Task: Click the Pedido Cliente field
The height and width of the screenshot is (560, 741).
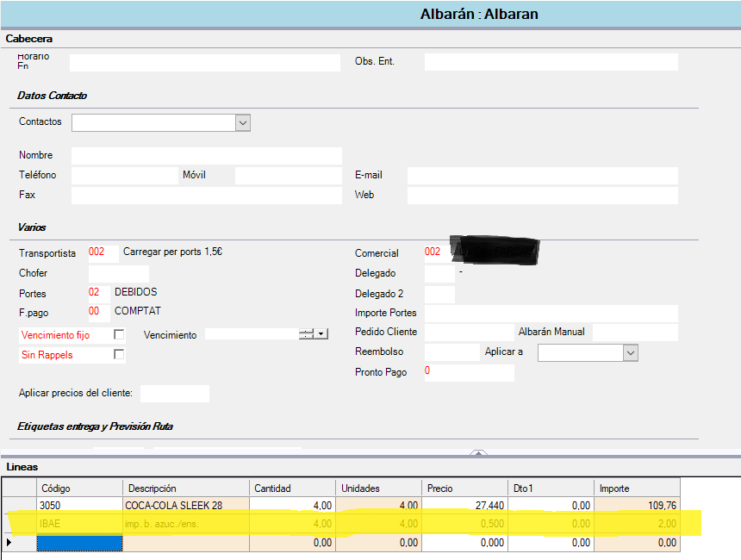Action: [x=469, y=333]
